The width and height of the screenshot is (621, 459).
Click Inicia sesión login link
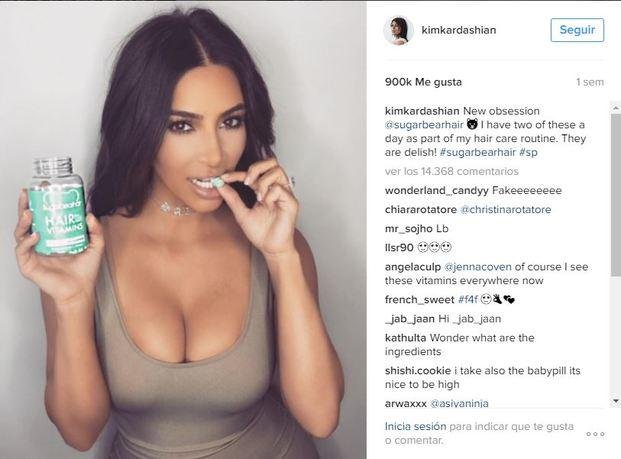(415, 426)
